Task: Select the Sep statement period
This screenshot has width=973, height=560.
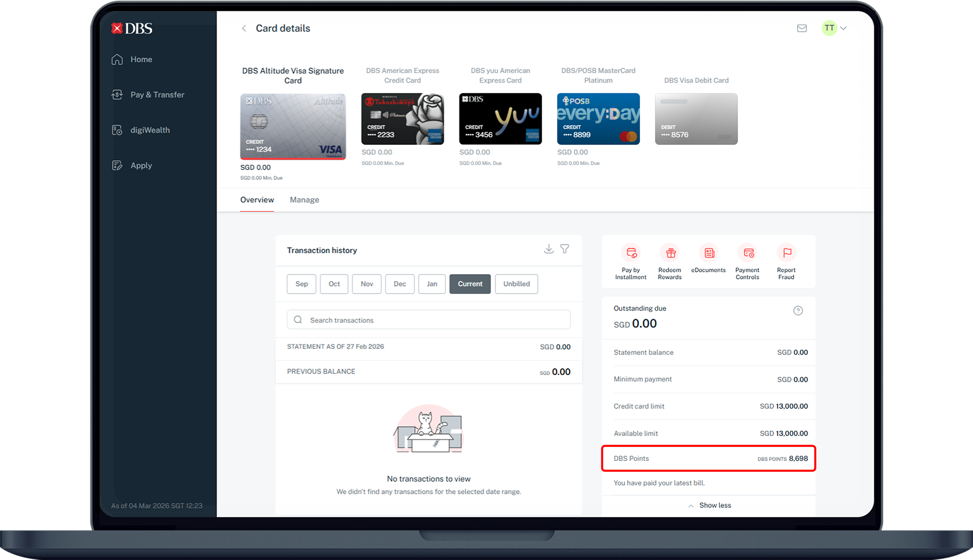Action: point(301,284)
